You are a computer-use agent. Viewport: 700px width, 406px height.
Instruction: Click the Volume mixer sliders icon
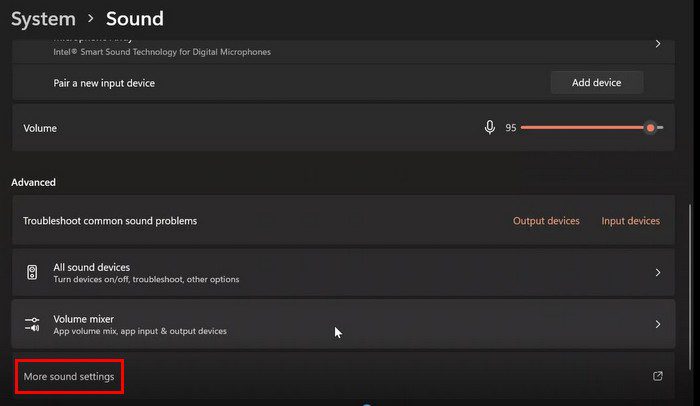pos(33,324)
